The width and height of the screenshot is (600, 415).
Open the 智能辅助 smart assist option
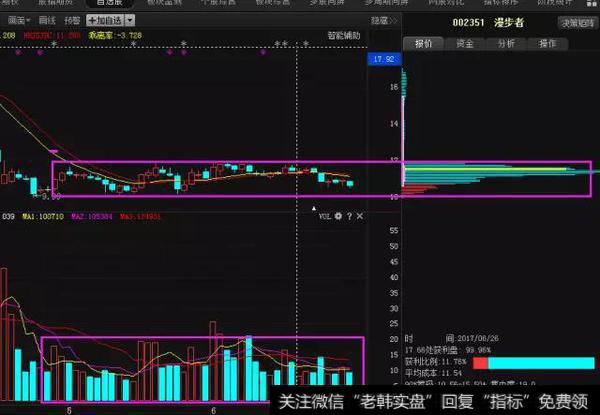[x=343, y=35]
